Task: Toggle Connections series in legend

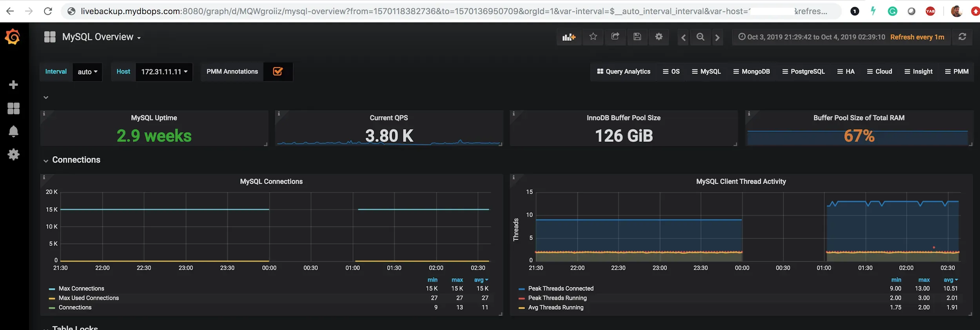Action: [75, 307]
